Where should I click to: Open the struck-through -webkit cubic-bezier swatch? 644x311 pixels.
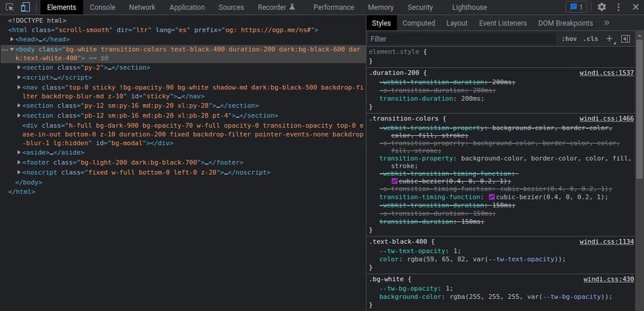[x=394, y=181]
